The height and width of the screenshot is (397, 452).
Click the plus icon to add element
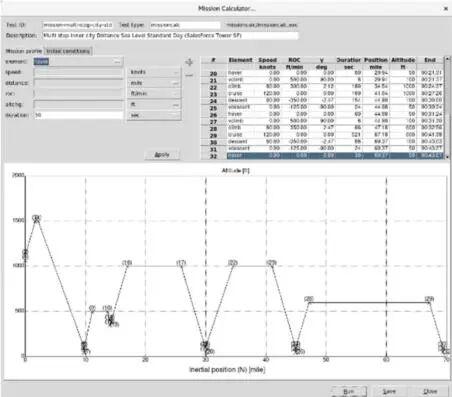(x=189, y=62)
